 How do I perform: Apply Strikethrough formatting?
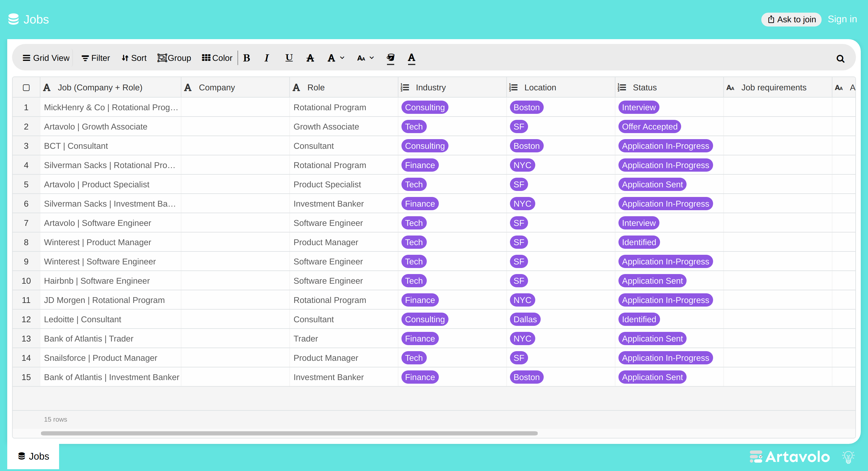(310, 58)
